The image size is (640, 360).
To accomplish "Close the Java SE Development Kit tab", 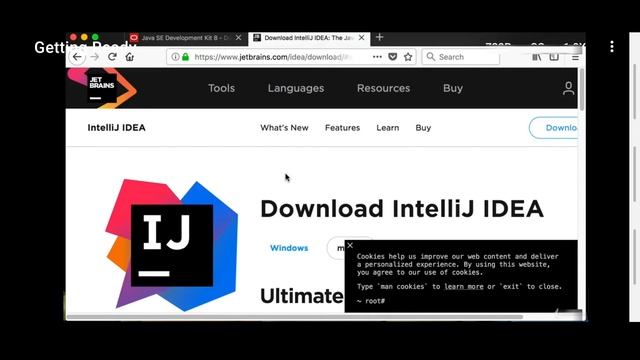I will [x=238, y=38].
